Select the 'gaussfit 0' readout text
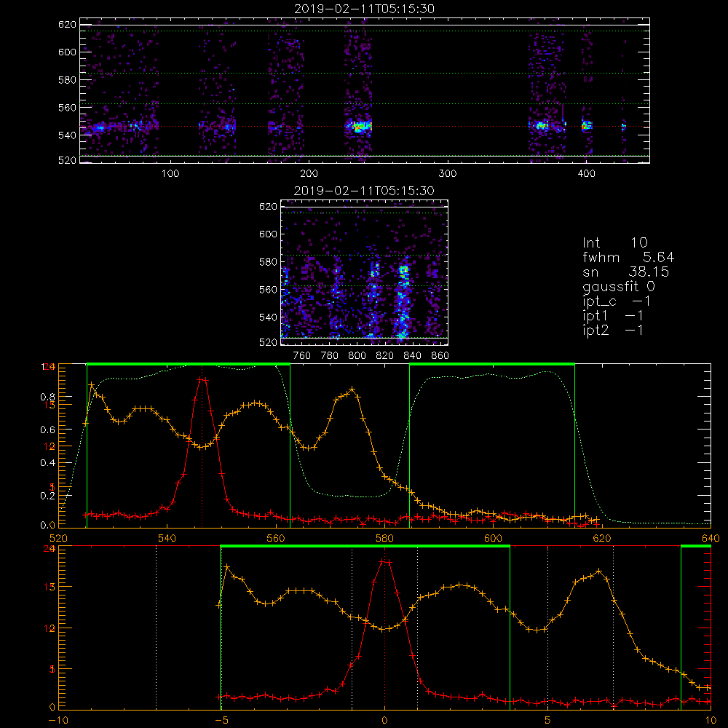Image resolution: width=728 pixels, height=728 pixels. tap(619, 287)
